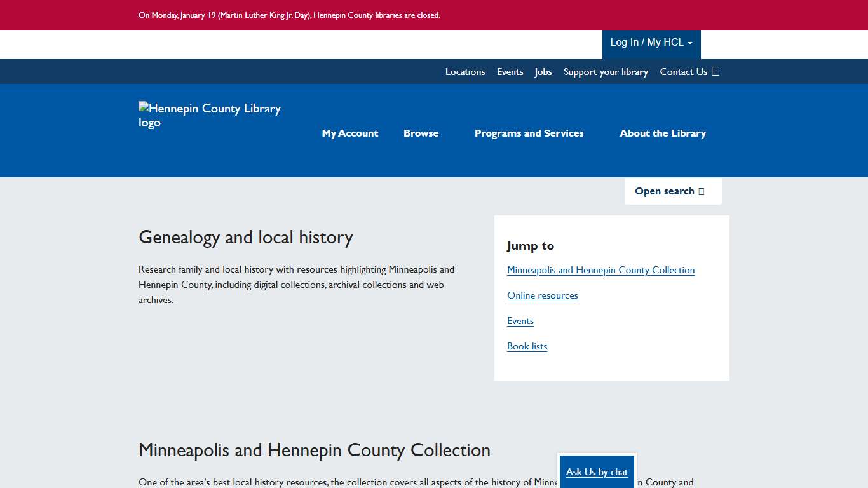868x488 pixels.
Task: Select My Account in the main navigation
Action: 350,133
